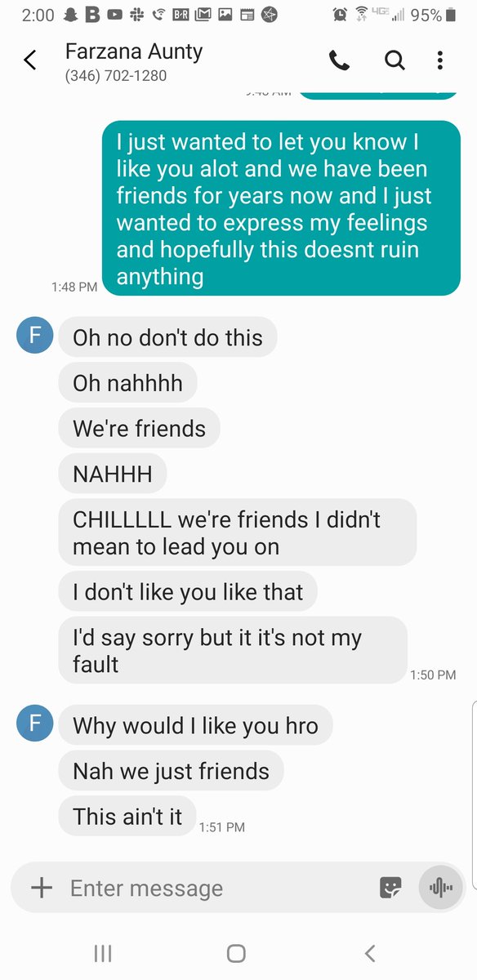The width and height of the screenshot is (477, 980).
Task: Tap the Android recent apps navigation button
Action: (x=103, y=953)
